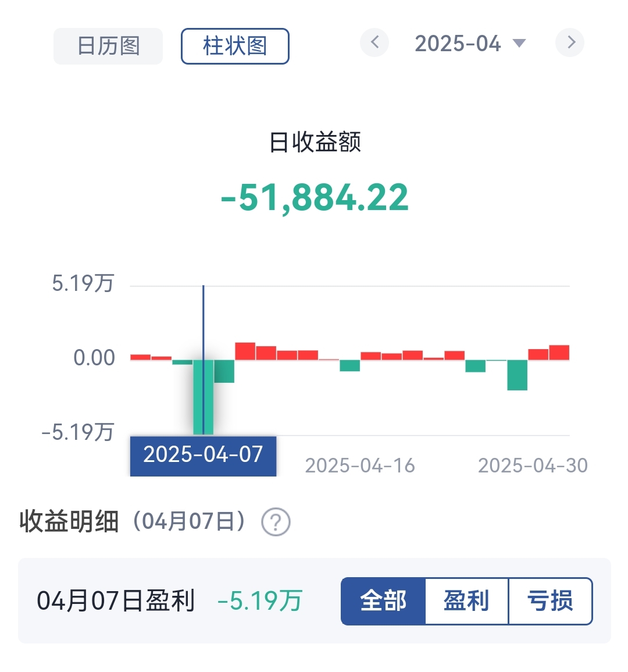
Task: Click the 2025-04-16 axis date label
Action: [360, 465]
